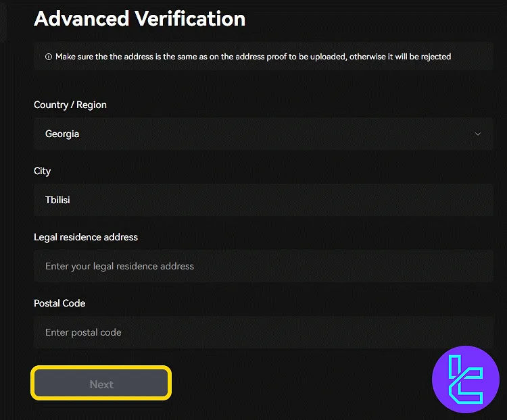
Task: Click the 'Legal residence address' label
Action: tap(86, 237)
